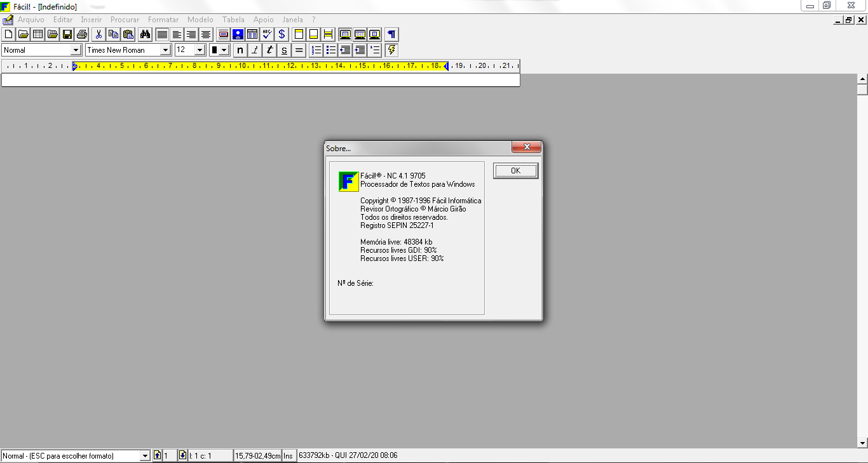Open the Normal style dropdown

[x=76, y=50]
